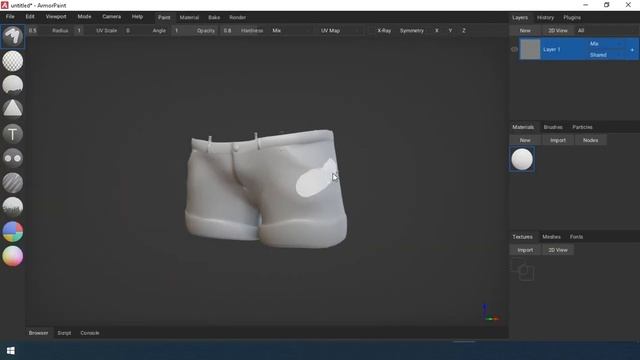Screen dimensions: 640x360
Task: Create a new layer with New button
Action: (525, 31)
